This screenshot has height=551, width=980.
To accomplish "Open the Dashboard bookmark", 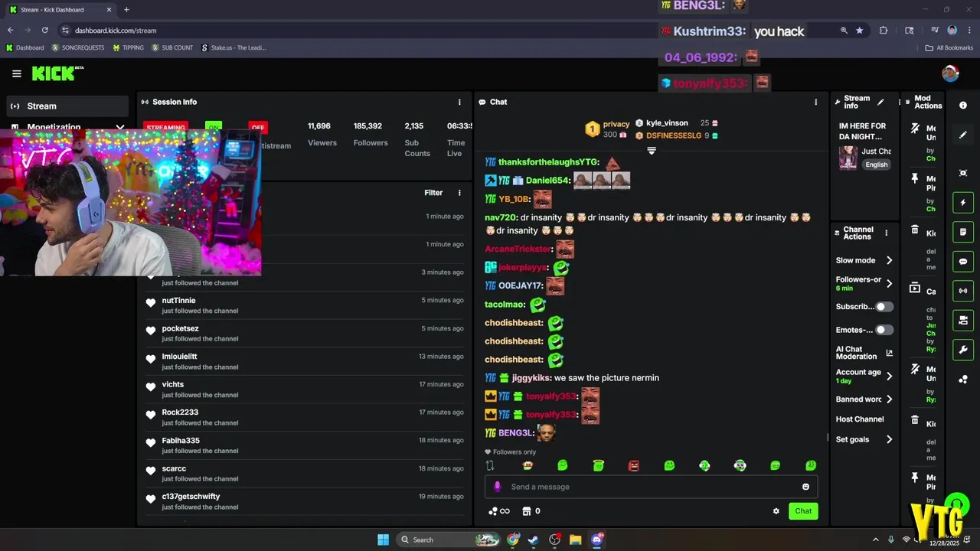I will click(x=24, y=47).
